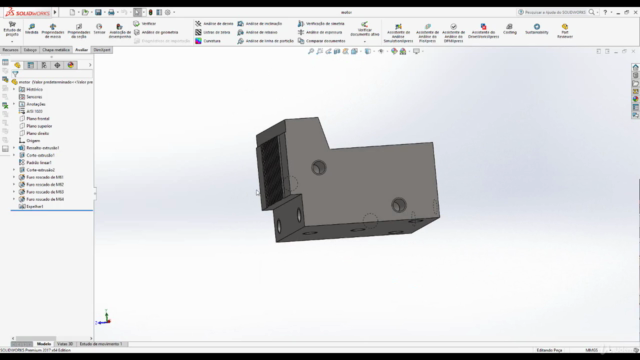Open Estudo de movimento 1 tab
The height and width of the screenshot is (360, 640).
pyautogui.click(x=101, y=344)
